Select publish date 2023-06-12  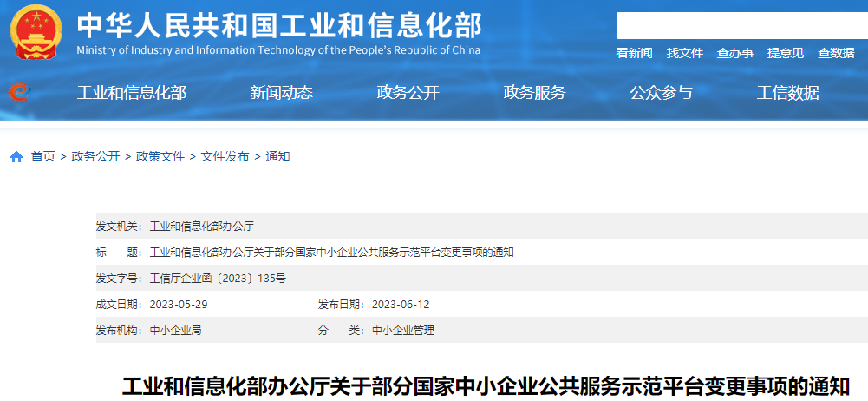401,305
